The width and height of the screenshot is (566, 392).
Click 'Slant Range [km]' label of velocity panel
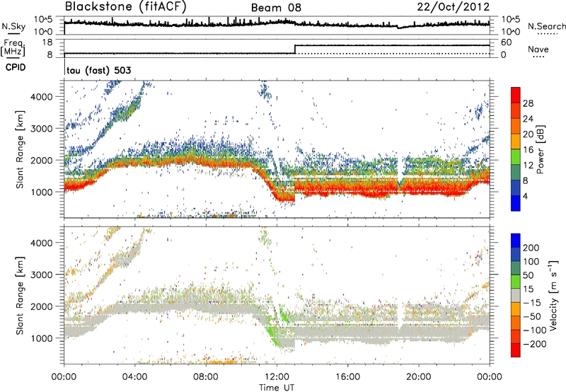point(20,296)
